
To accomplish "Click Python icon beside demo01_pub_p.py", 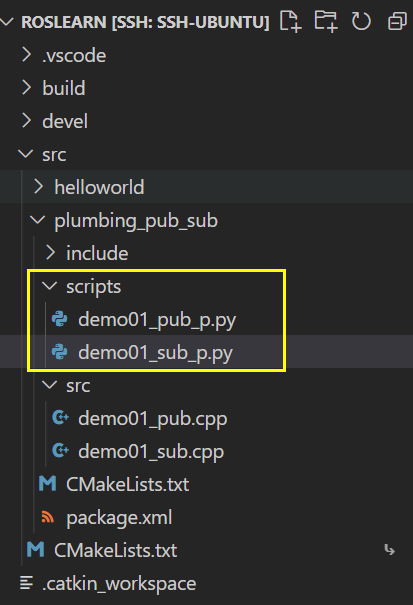I will coord(59,319).
